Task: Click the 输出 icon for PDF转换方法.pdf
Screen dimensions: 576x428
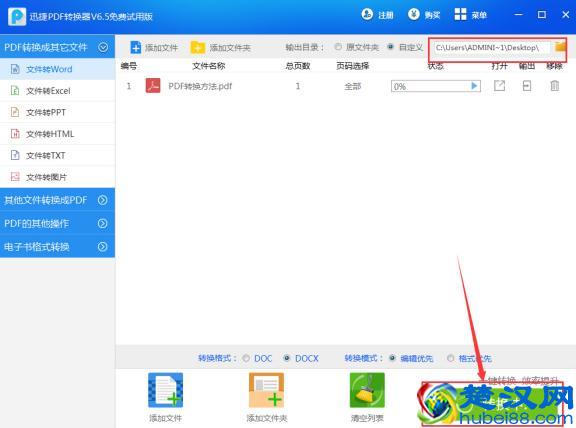Action: pos(527,86)
